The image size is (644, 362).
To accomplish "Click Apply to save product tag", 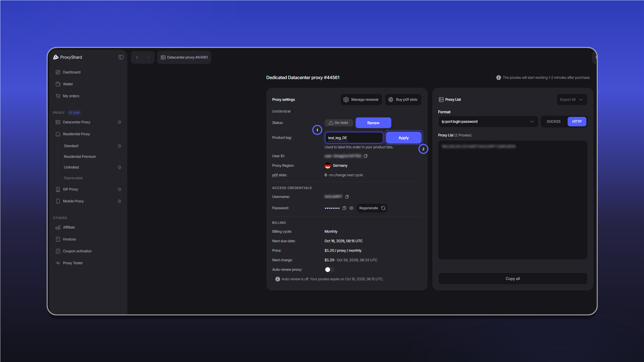I will tap(404, 138).
